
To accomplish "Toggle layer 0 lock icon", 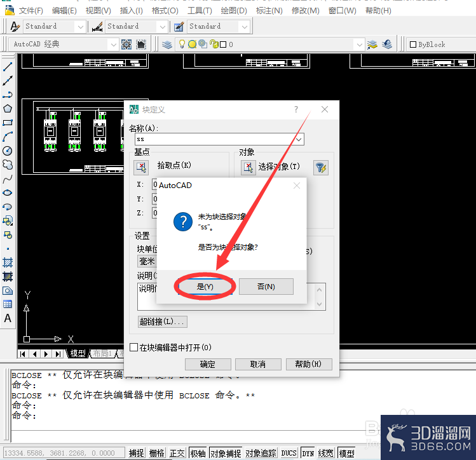I will point(214,44).
